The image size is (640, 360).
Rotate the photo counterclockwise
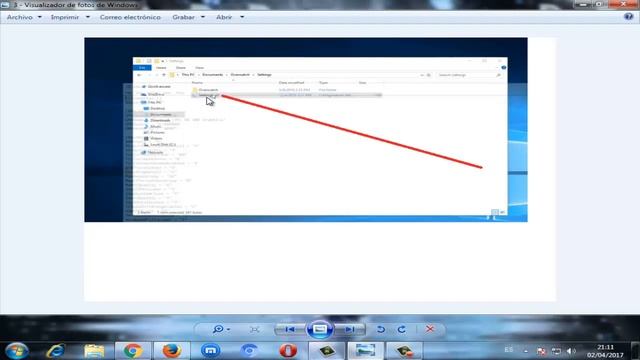(381, 329)
